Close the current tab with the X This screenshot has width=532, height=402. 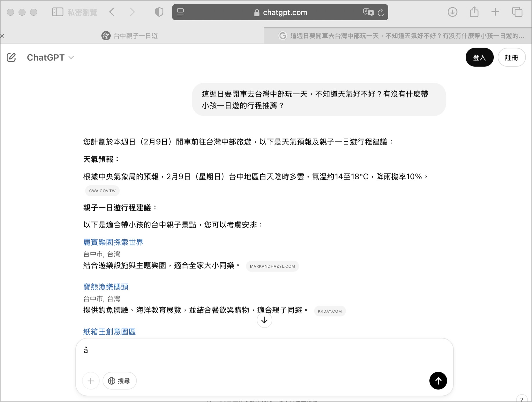coord(2,36)
